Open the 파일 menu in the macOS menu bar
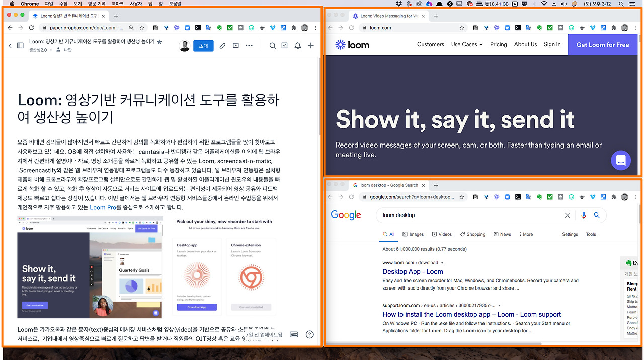Viewport: 644px width, 360px height. tap(49, 4)
